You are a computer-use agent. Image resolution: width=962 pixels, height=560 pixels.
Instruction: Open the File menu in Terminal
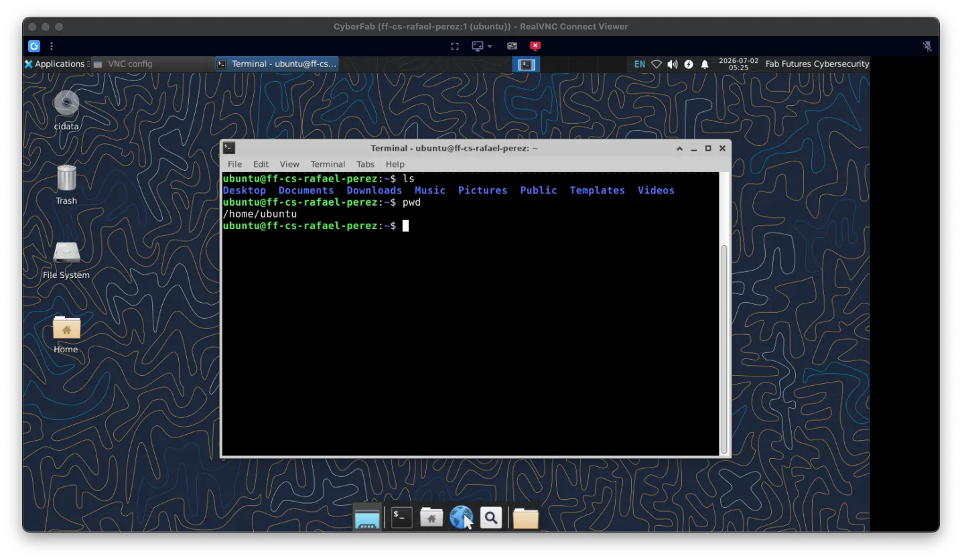click(234, 164)
